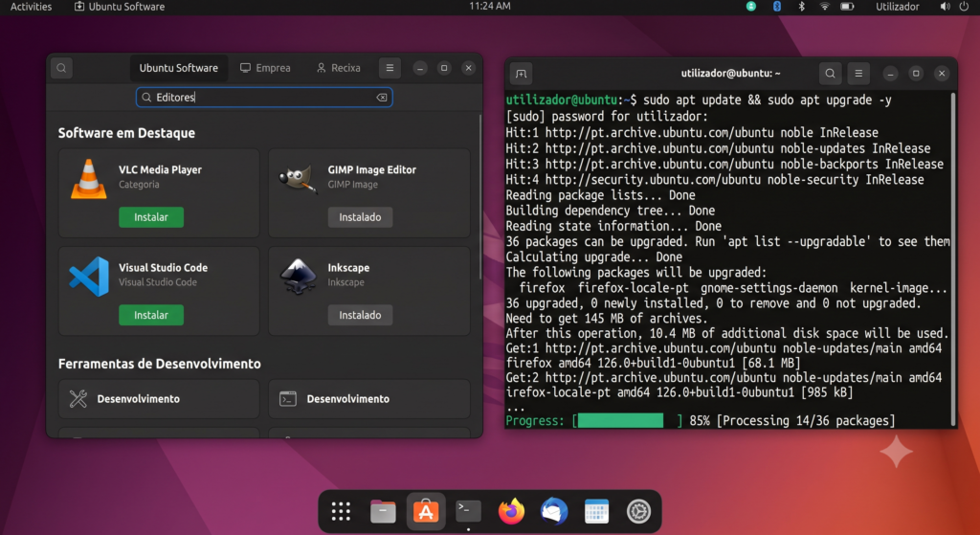
Task: Click the '85% [Processing 14/36 packages]' text
Action: [791, 420]
